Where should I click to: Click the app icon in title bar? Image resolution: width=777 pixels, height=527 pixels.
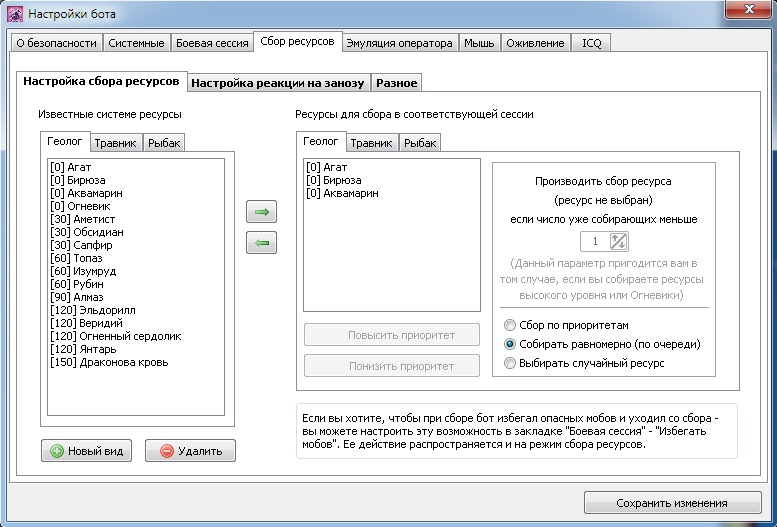(x=15, y=13)
